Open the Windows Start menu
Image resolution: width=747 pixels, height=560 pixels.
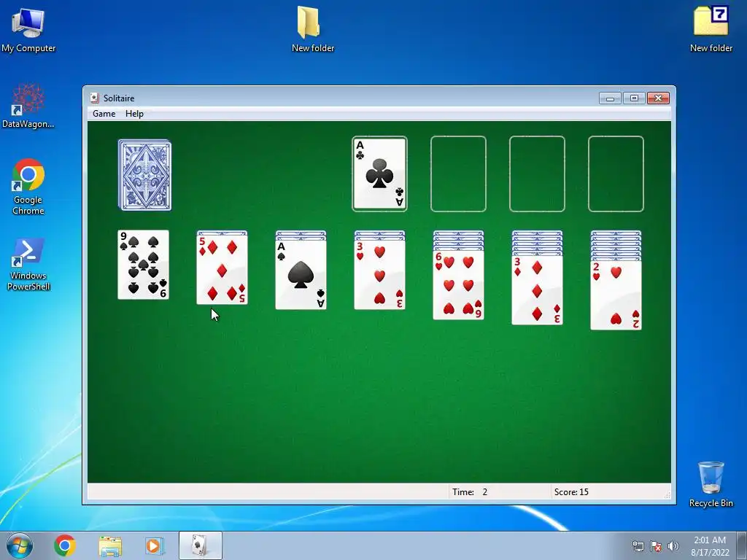[x=20, y=545]
